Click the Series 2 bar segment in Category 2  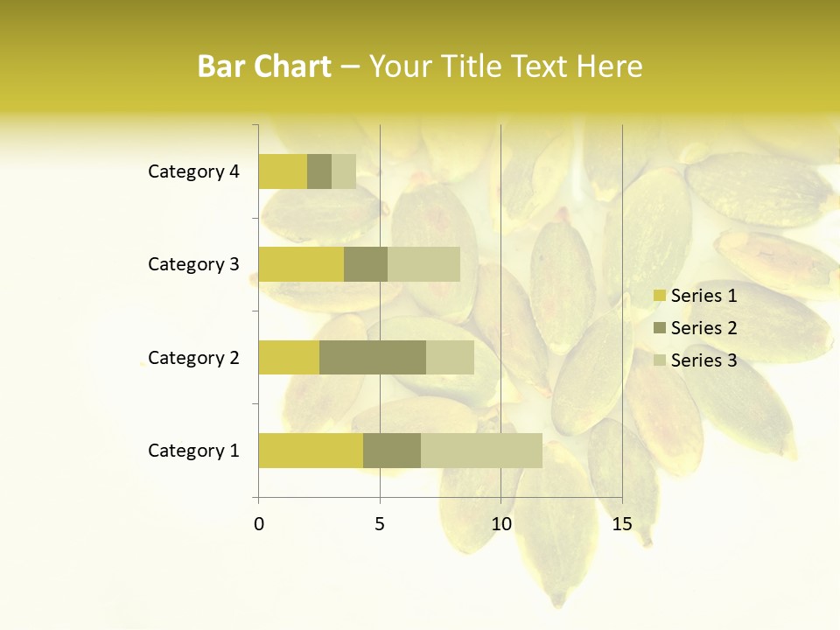373,357
